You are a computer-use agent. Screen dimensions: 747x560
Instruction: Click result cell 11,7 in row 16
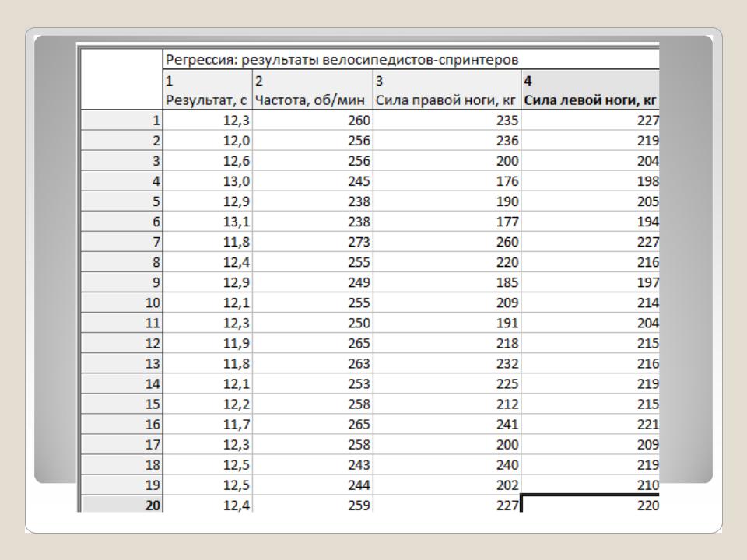208,425
